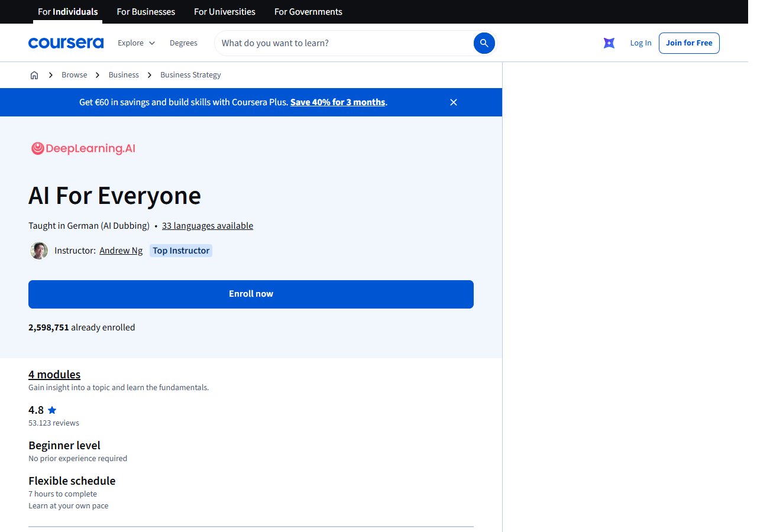This screenshot has width=757, height=532.
Task: Open the Business breadcrumb link
Action: point(124,75)
